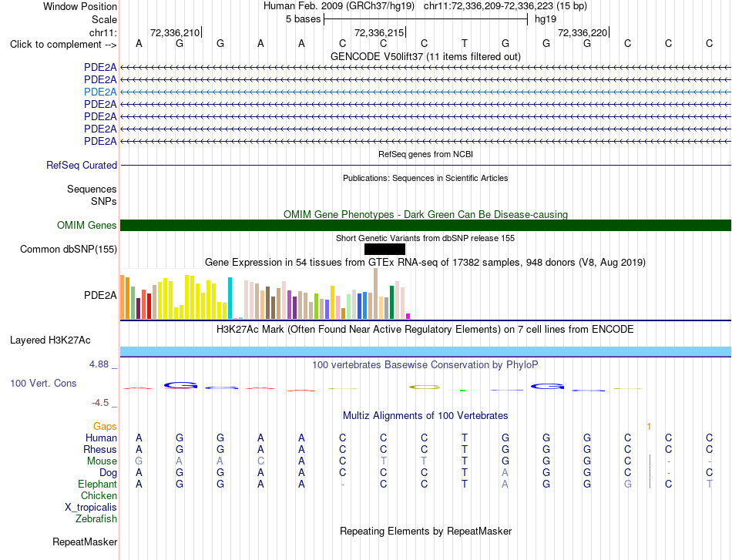This screenshot has height=560, width=732.
Task: Click the Common dbSNP(155) track label
Action: click(x=68, y=250)
